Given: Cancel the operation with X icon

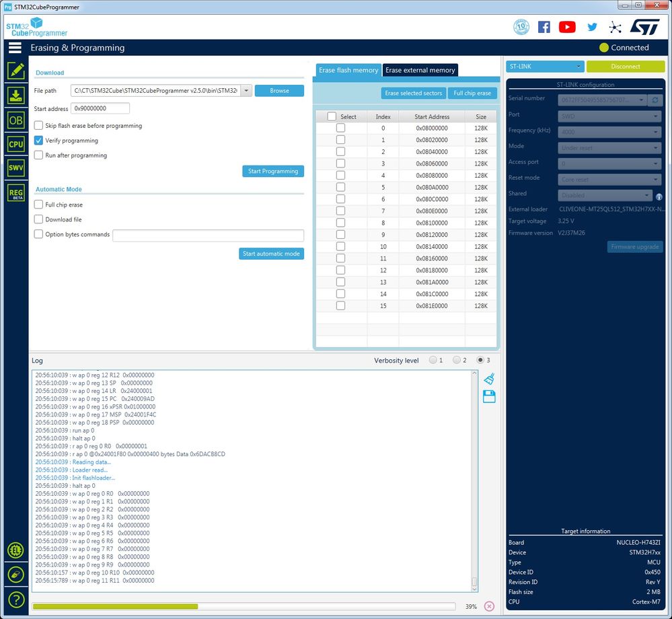Looking at the screenshot, I should coord(489,606).
